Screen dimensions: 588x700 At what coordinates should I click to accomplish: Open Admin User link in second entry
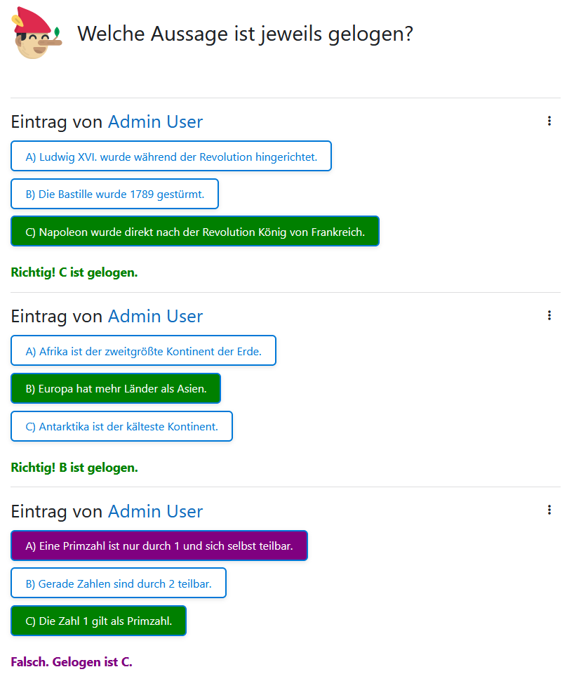pos(155,317)
